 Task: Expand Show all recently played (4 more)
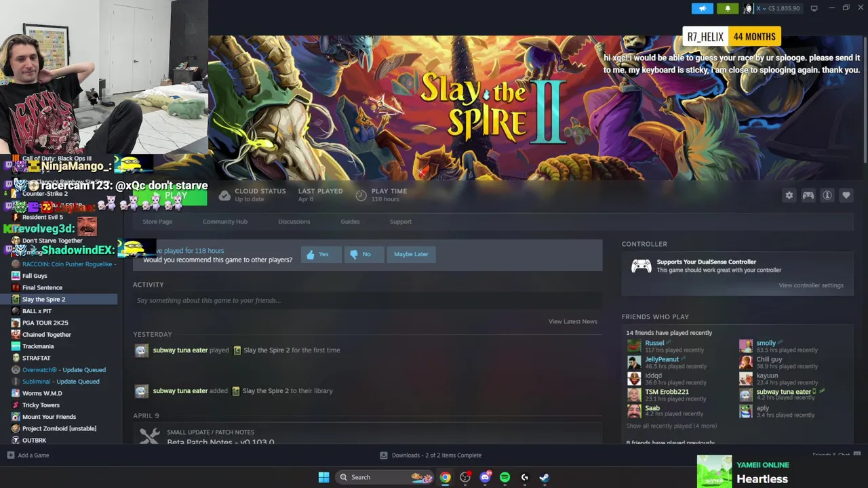pos(671,426)
